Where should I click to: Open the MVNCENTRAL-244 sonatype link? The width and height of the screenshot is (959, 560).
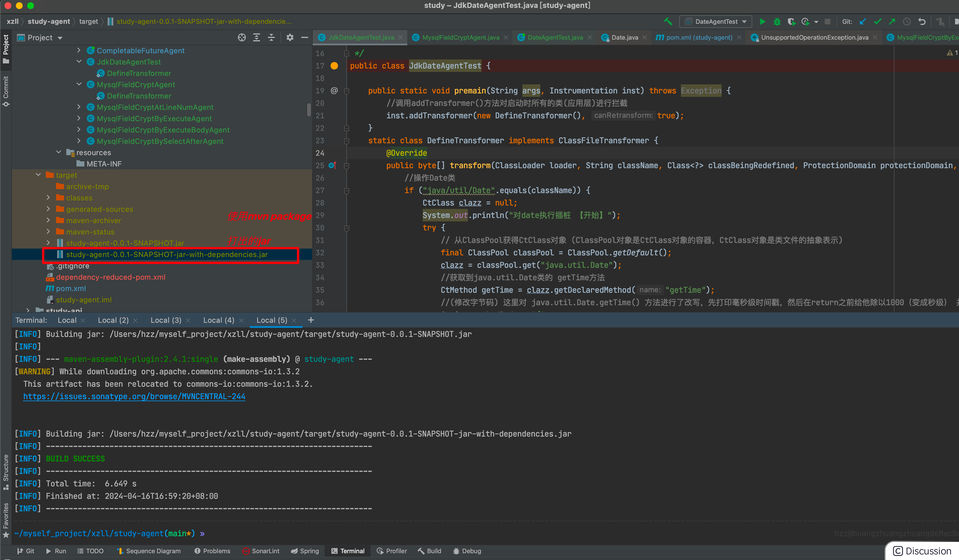click(x=134, y=396)
